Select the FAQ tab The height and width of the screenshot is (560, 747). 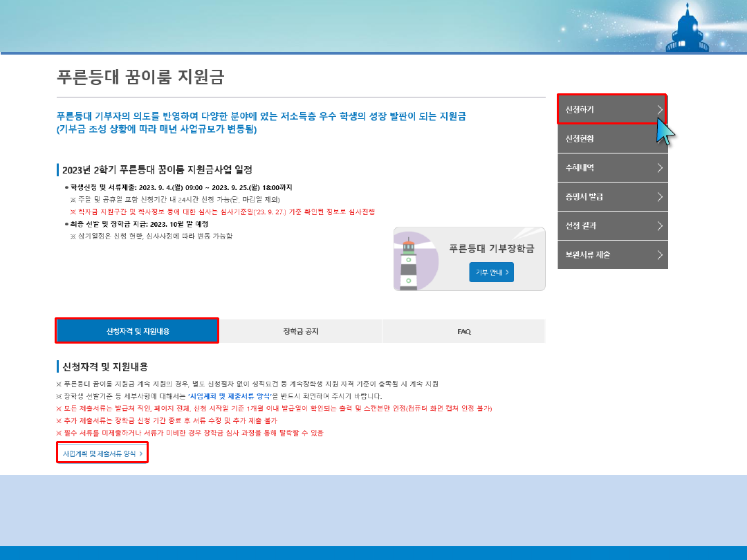463,331
